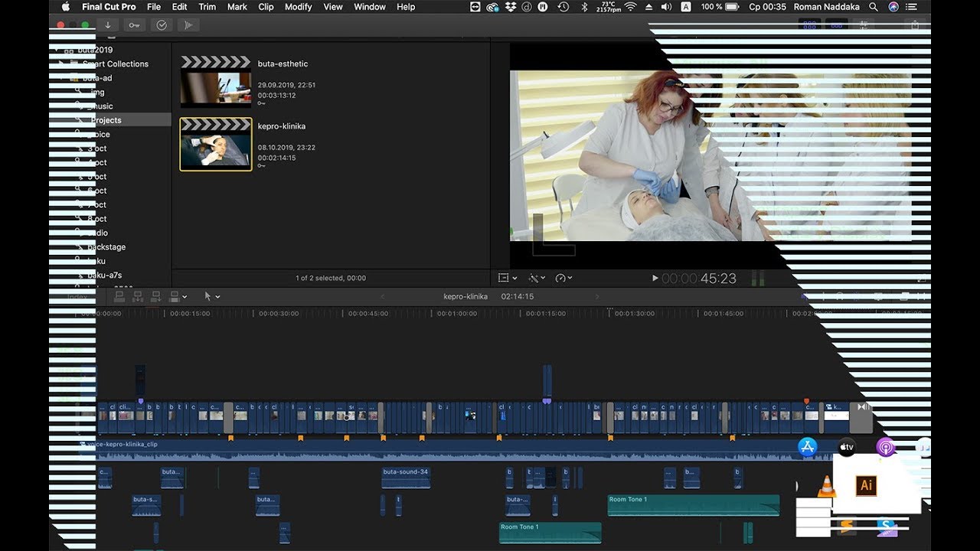Open the overwrite edit options dropdown arrow
The width and height of the screenshot is (980, 551).
185,297
